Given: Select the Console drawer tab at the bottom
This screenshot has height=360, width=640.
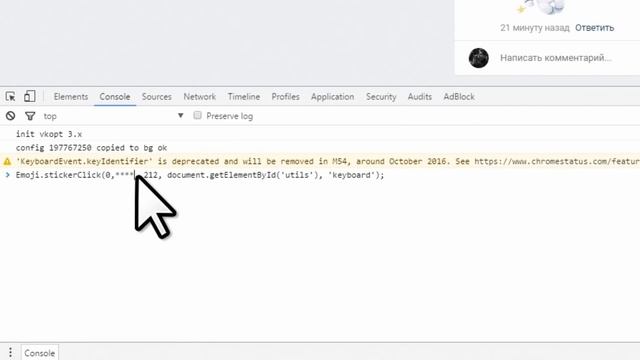Looking at the screenshot, I should click(40, 353).
